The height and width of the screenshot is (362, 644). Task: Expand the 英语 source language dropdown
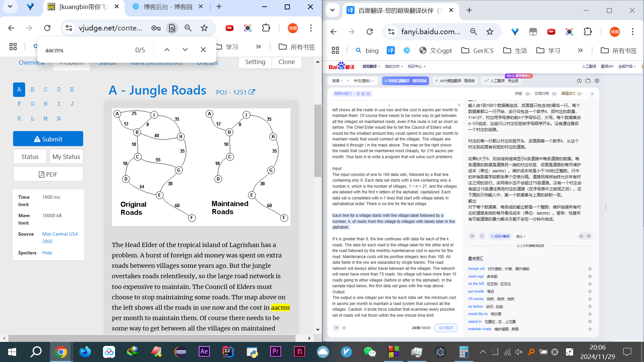[x=337, y=81]
